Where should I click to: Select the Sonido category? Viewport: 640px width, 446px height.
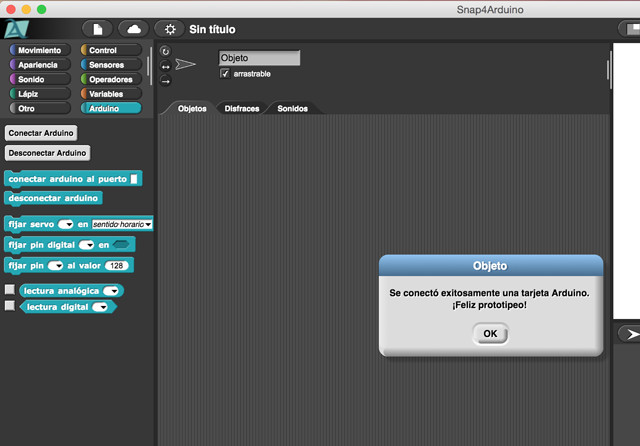pyautogui.click(x=40, y=79)
